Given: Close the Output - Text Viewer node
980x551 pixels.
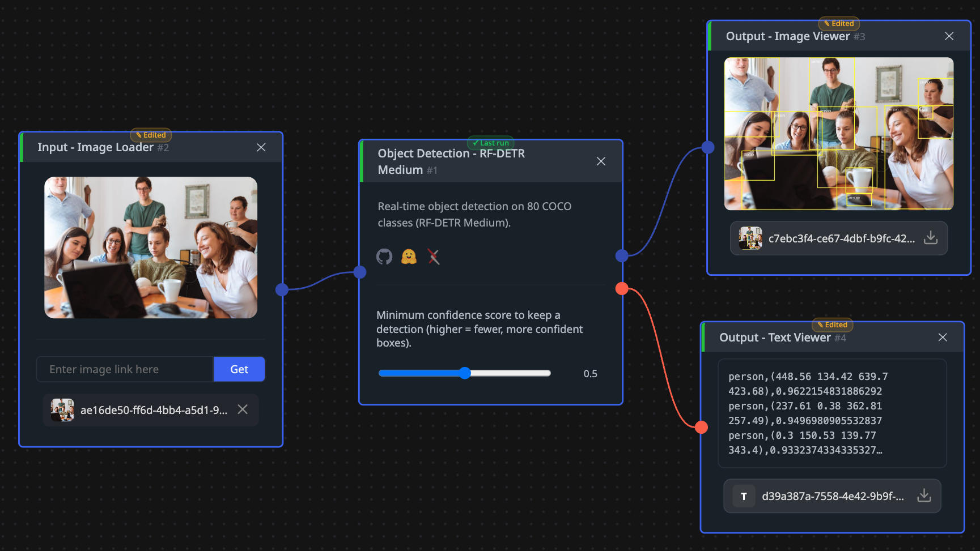Looking at the screenshot, I should 943,338.
